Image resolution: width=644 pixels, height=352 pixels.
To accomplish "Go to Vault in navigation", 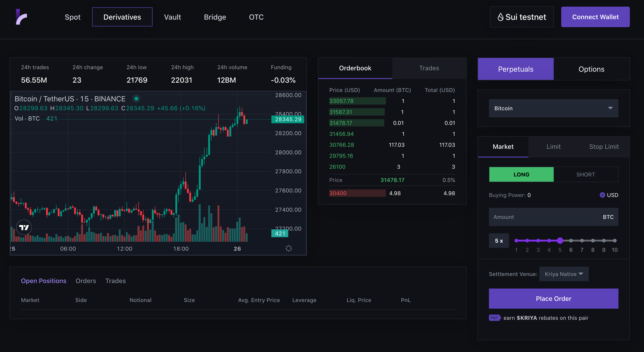I will pos(172,17).
